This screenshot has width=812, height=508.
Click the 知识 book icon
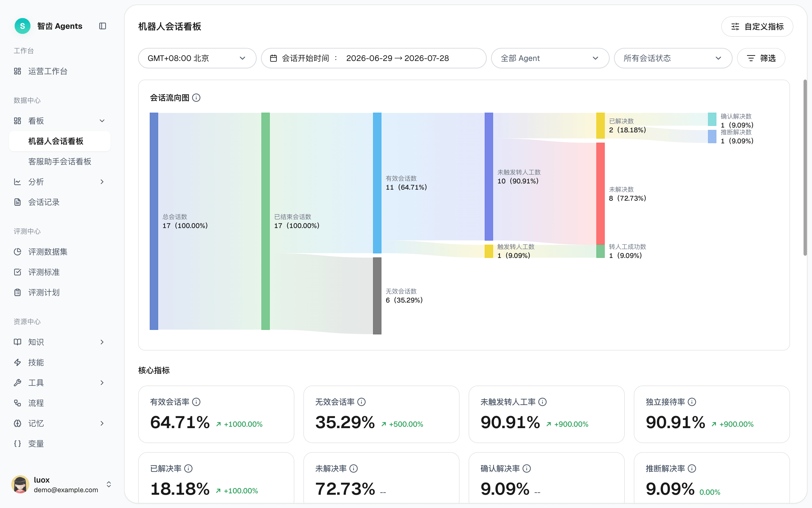pos(17,342)
